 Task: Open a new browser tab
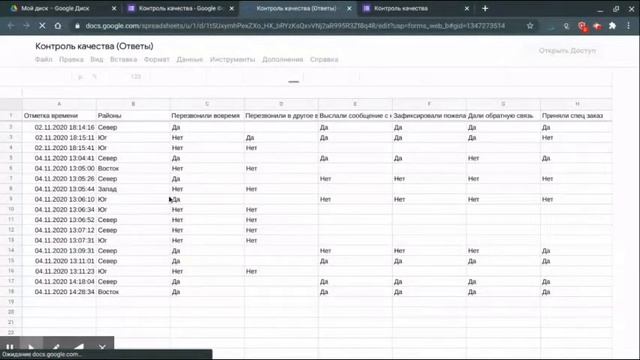pos(485,8)
